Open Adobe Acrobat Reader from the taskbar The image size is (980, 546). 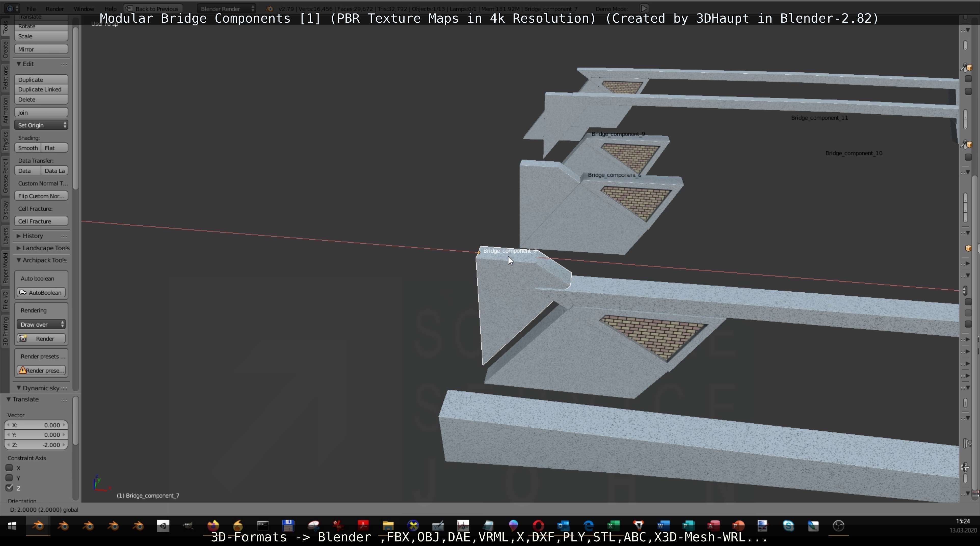363,526
